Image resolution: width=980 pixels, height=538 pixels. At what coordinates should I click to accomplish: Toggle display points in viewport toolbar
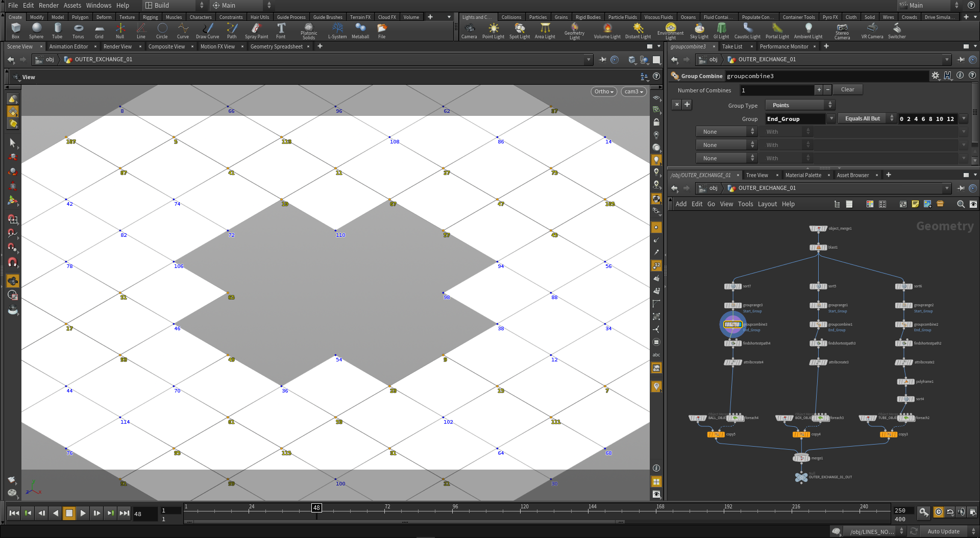[656, 227]
